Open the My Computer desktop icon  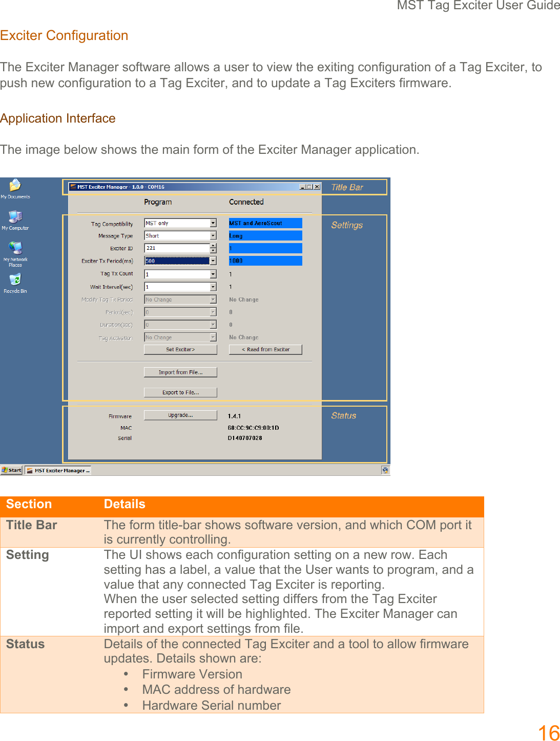pyautogui.click(x=15, y=220)
